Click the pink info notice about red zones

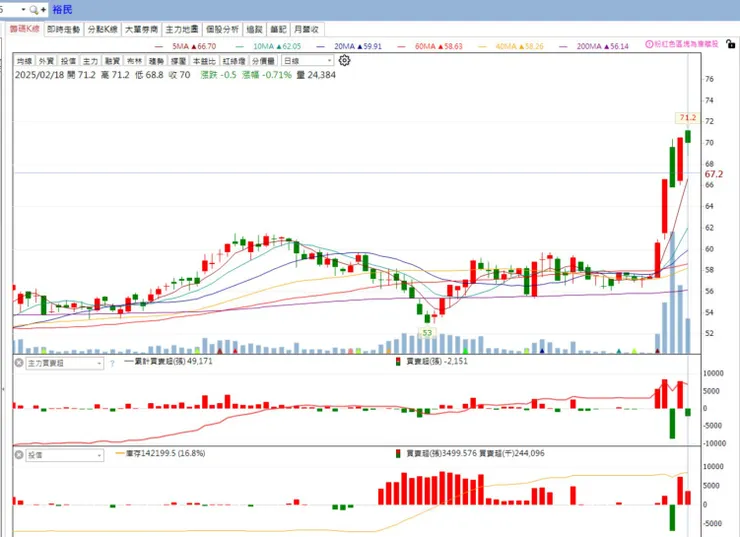(681, 44)
